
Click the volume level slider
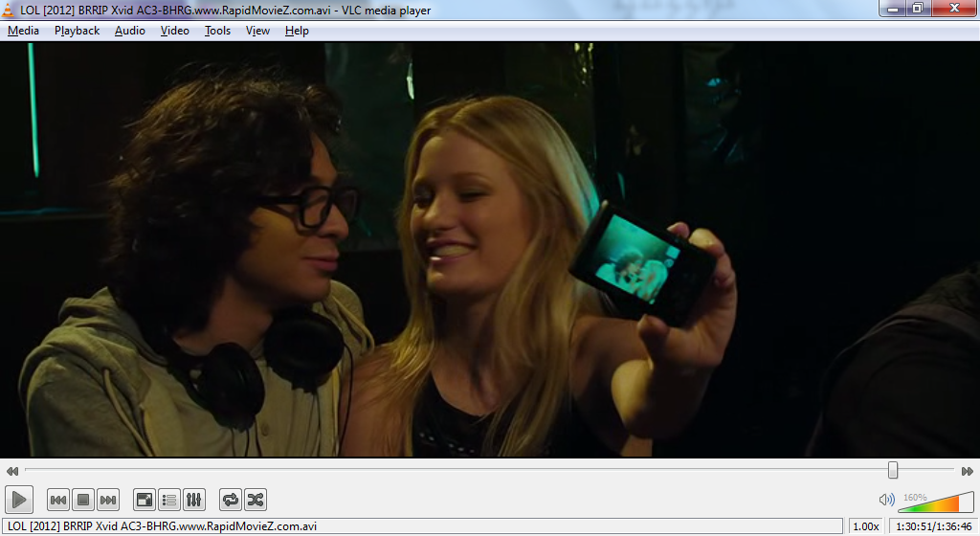(936, 502)
